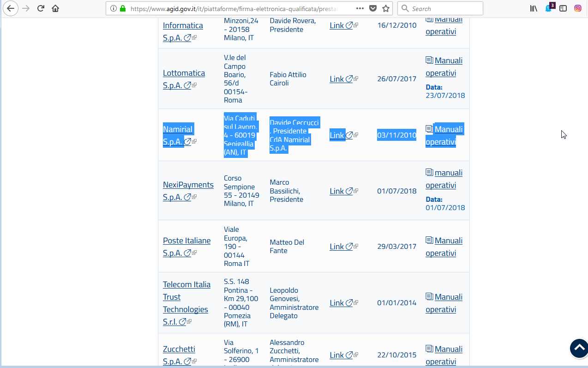The width and height of the screenshot is (588, 368).
Task: Click the scroll-to-top arrow button
Action: pos(579,349)
